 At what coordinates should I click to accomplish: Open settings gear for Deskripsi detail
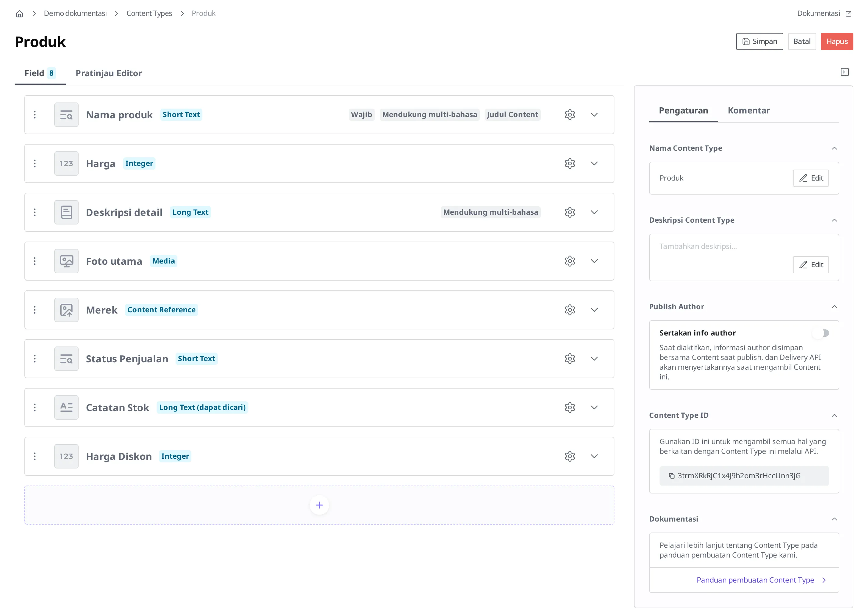570,212
